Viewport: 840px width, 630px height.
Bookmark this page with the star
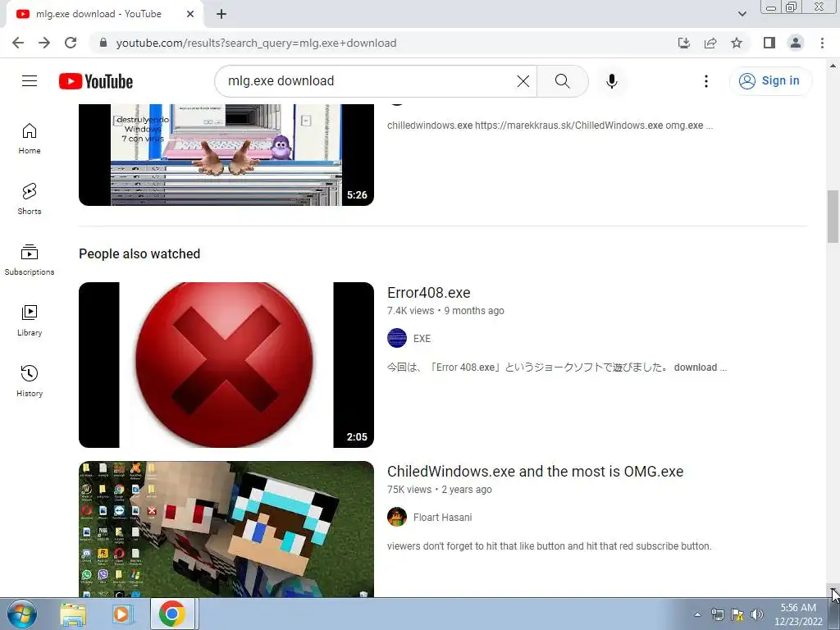[x=737, y=43]
